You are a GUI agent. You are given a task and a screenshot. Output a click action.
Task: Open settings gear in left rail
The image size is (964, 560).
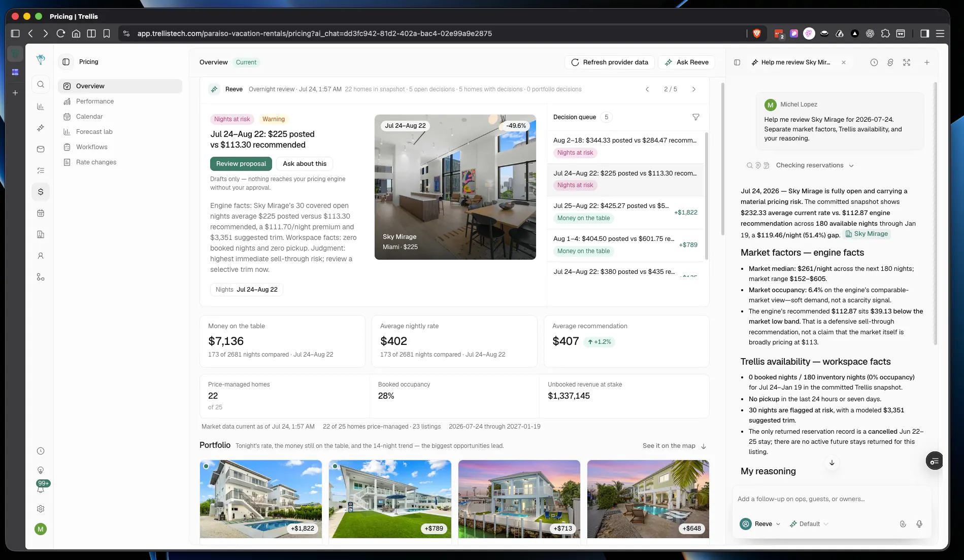[x=41, y=509]
